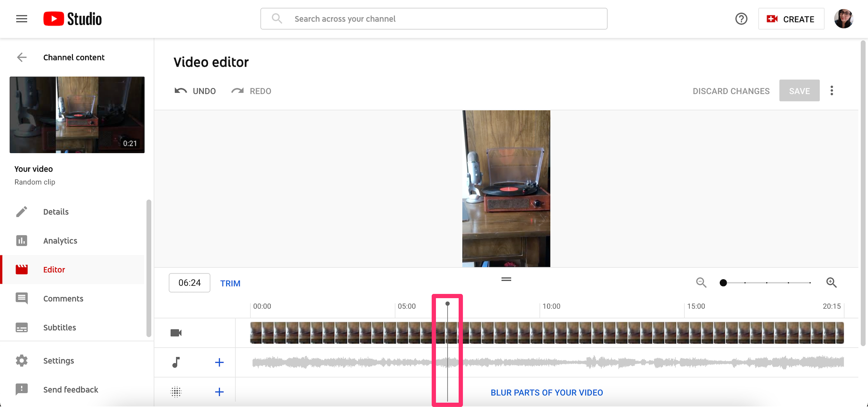The height and width of the screenshot is (407, 868).
Task: Click the TRIM button on timeline
Action: coord(230,283)
